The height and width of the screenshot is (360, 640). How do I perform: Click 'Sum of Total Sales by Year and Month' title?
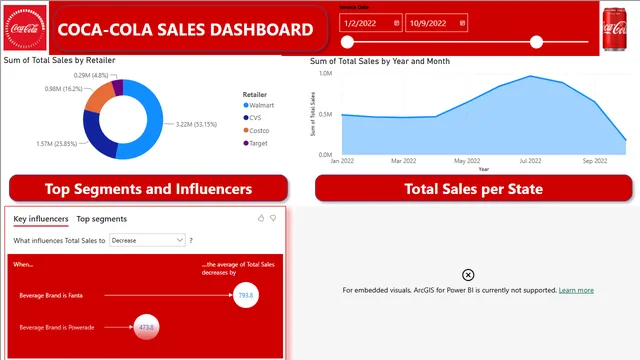coord(380,61)
